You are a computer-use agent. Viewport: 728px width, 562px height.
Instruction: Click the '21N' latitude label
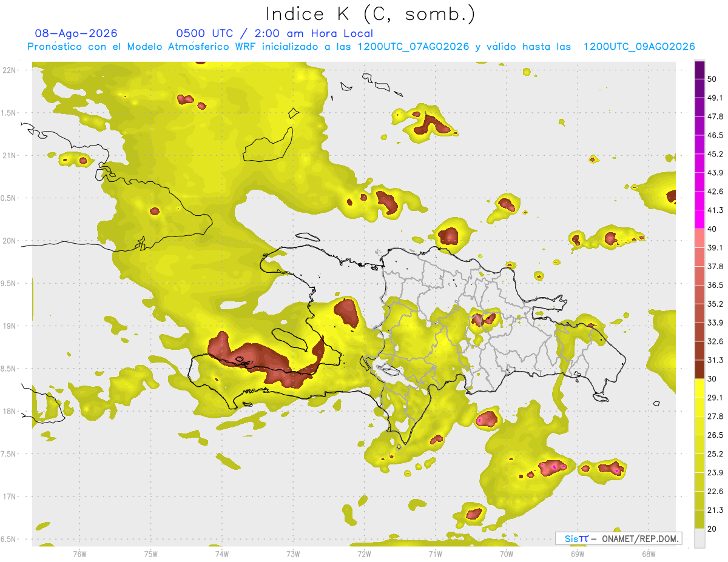pyautogui.click(x=9, y=155)
